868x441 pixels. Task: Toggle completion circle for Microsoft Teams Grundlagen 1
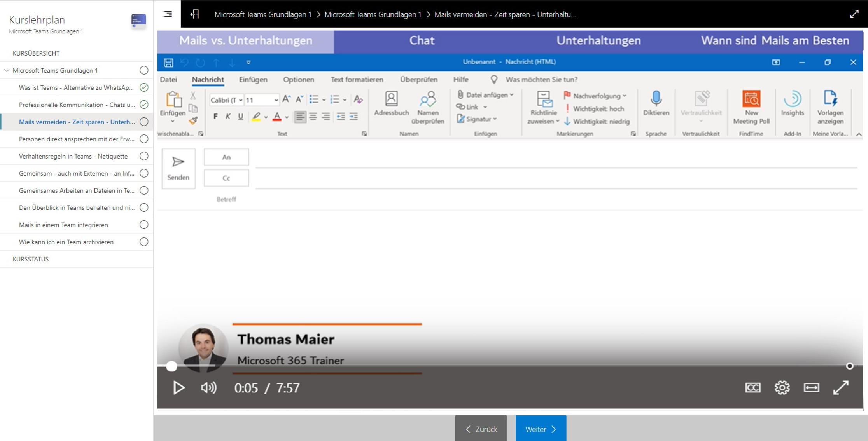(144, 70)
